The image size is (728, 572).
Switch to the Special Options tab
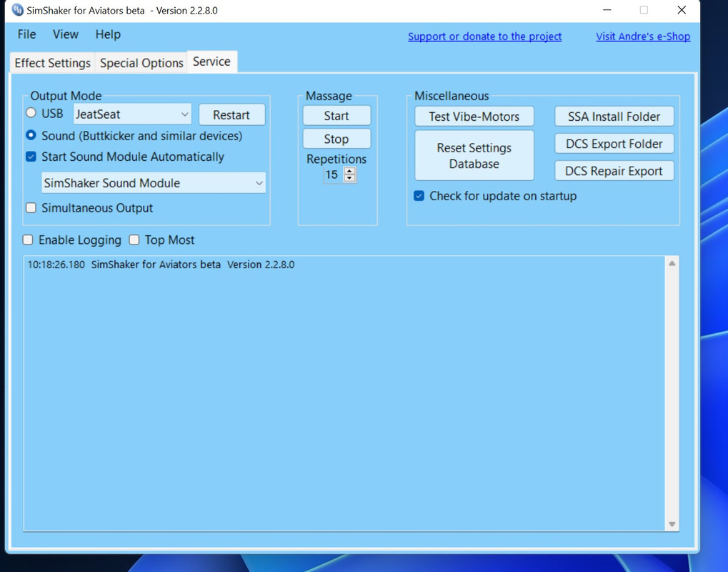pyautogui.click(x=141, y=63)
